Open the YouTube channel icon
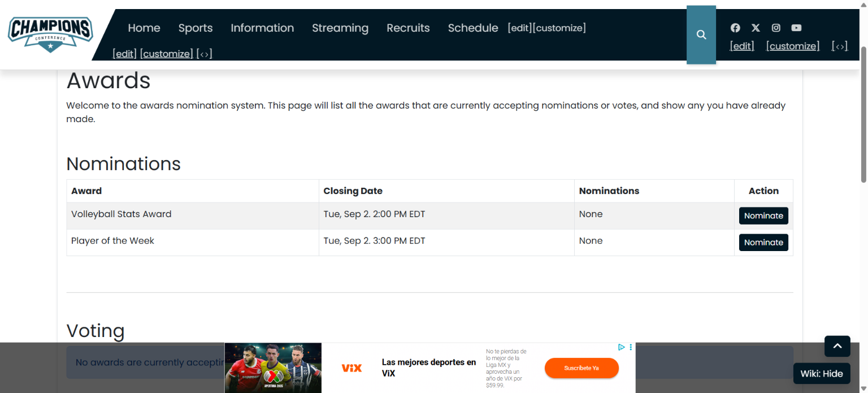 pyautogui.click(x=796, y=28)
